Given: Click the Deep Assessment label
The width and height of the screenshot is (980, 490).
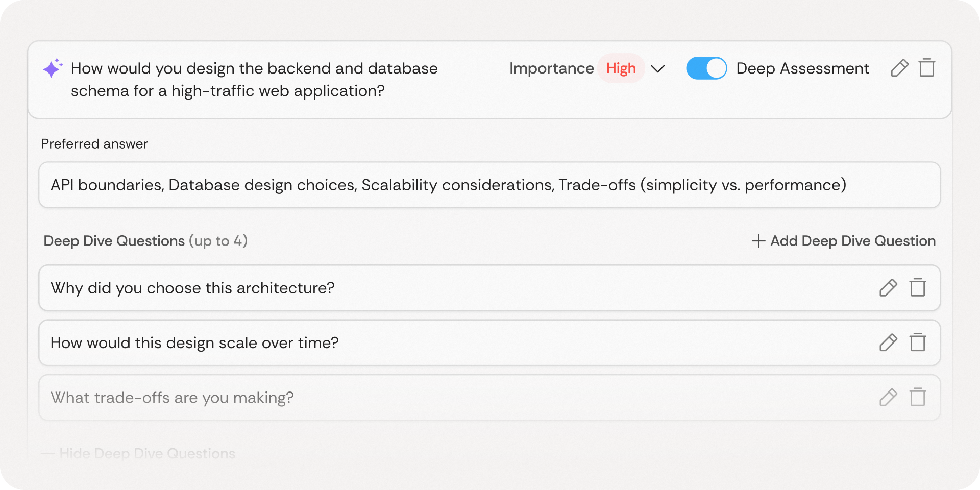Looking at the screenshot, I should pyautogui.click(x=802, y=68).
